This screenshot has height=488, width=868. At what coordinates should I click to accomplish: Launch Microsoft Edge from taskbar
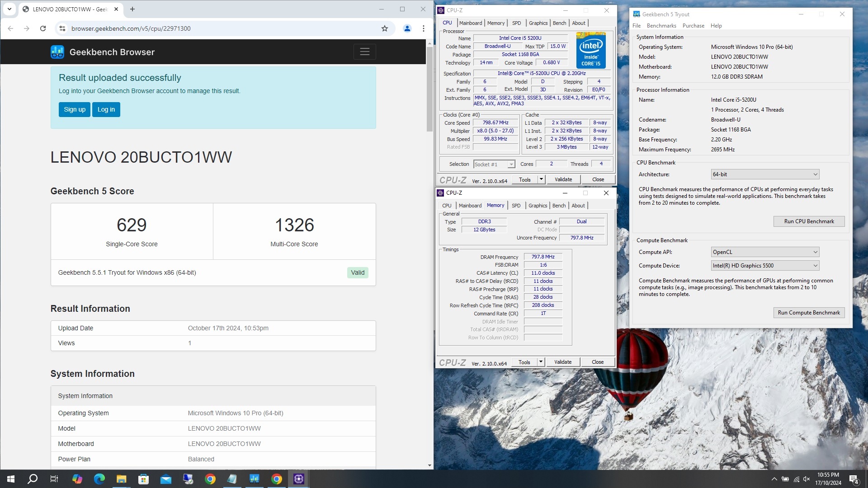pyautogui.click(x=99, y=479)
